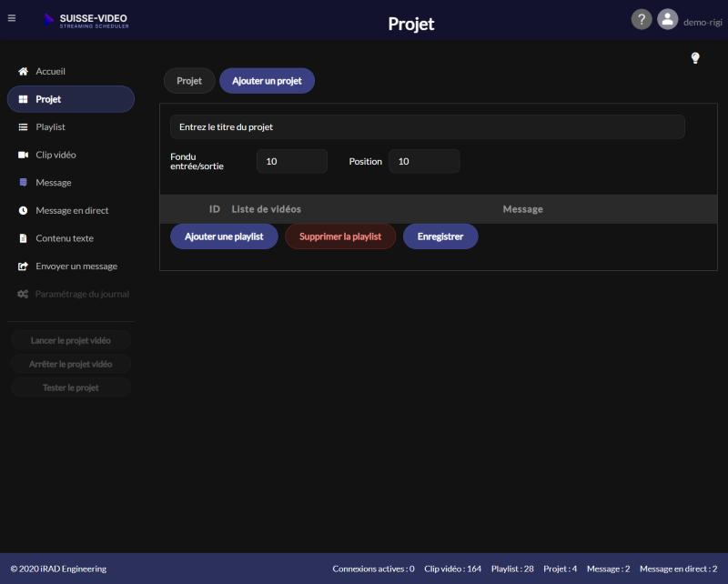Click the Message column header
The width and height of the screenshot is (728, 584).
[x=522, y=209]
